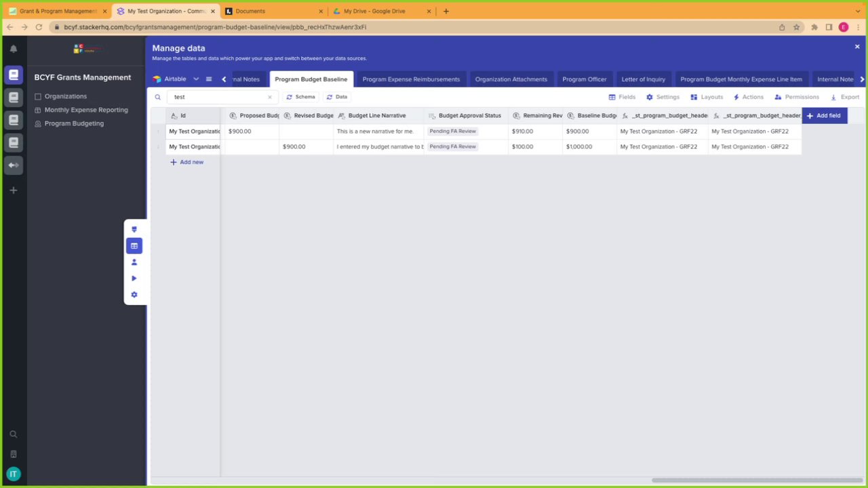Open the gear settings in floating toolbar
Screen dimensions: 868x488
[x=134, y=295]
